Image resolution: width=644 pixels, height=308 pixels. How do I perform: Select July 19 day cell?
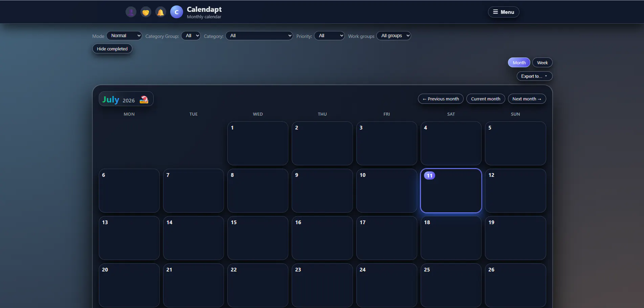[515, 238]
